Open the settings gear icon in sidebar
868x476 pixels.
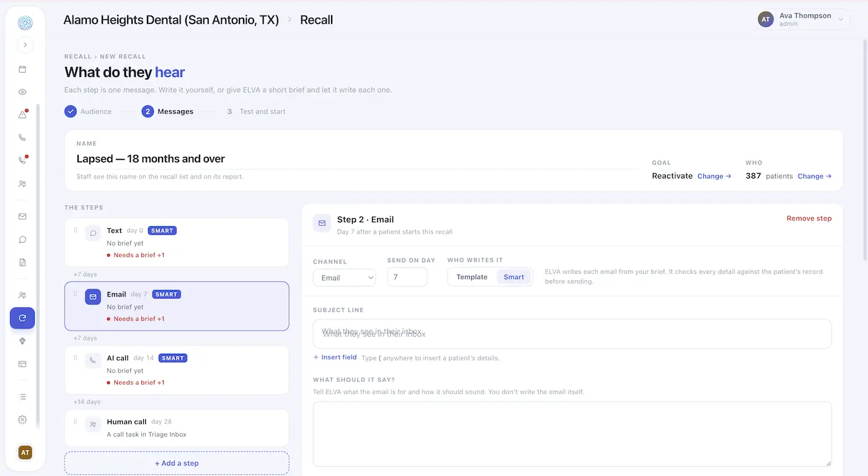tap(22, 420)
